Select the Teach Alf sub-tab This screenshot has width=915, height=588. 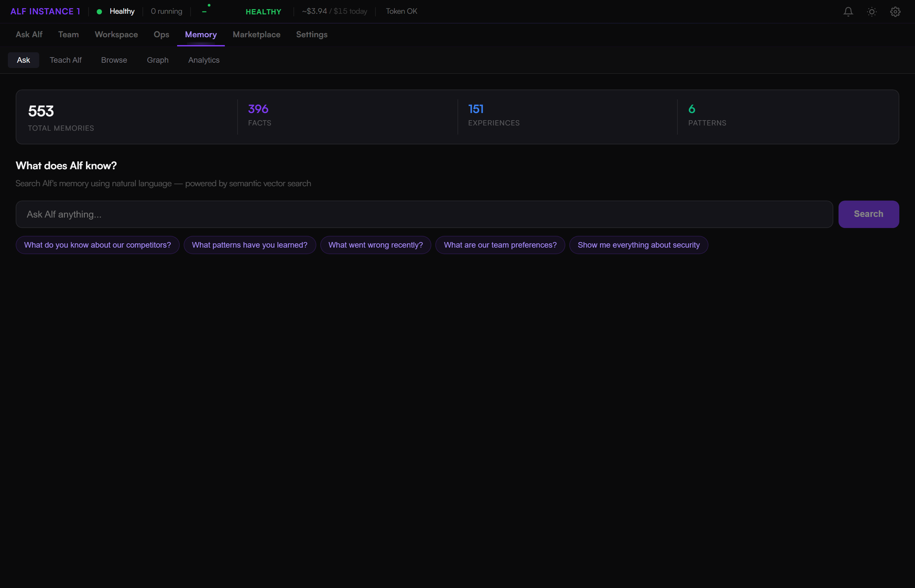(65, 60)
